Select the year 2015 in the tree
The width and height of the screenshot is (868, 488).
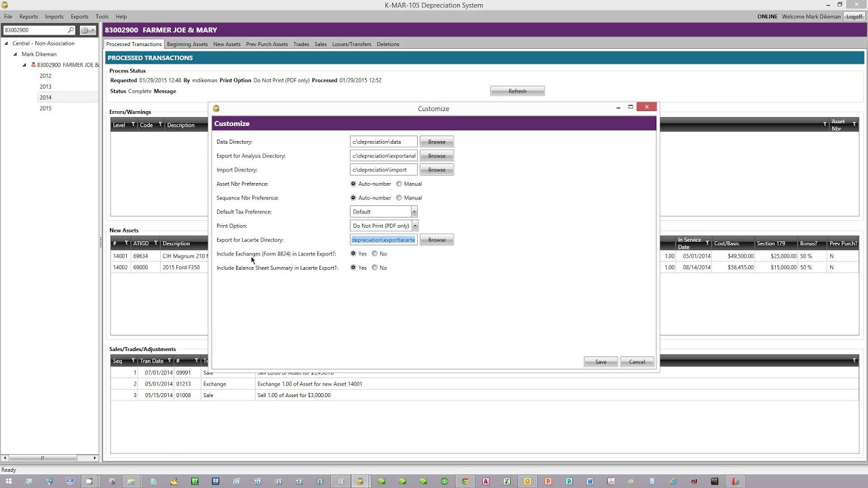pos(45,108)
